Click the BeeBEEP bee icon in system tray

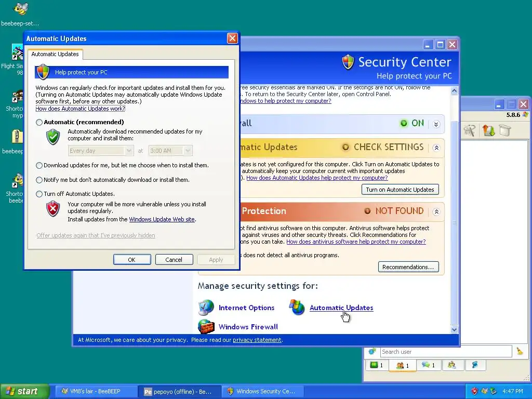click(x=484, y=392)
